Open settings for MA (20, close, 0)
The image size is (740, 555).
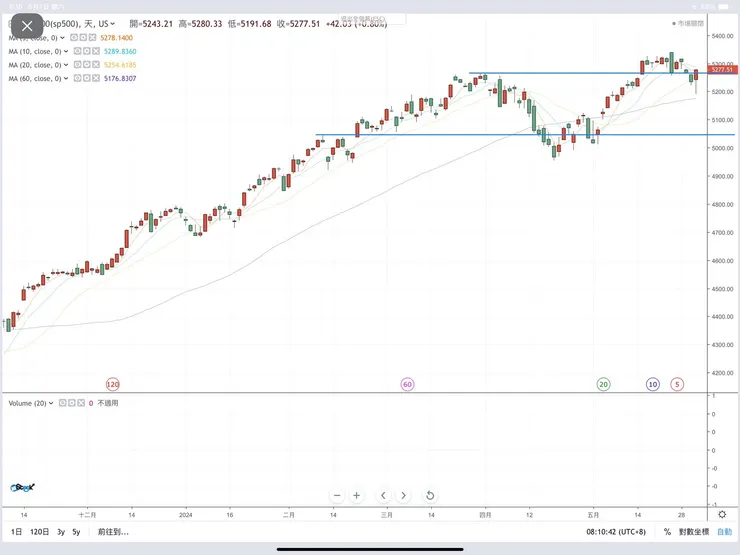click(x=86, y=65)
